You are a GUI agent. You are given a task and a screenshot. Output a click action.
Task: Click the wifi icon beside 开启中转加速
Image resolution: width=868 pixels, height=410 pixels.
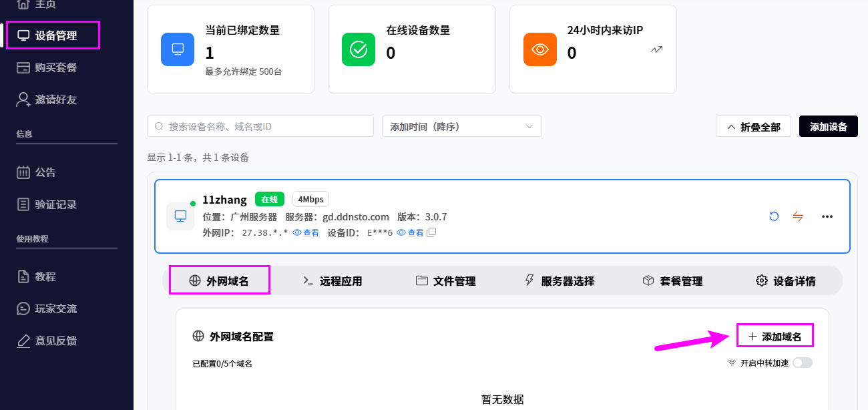click(732, 363)
